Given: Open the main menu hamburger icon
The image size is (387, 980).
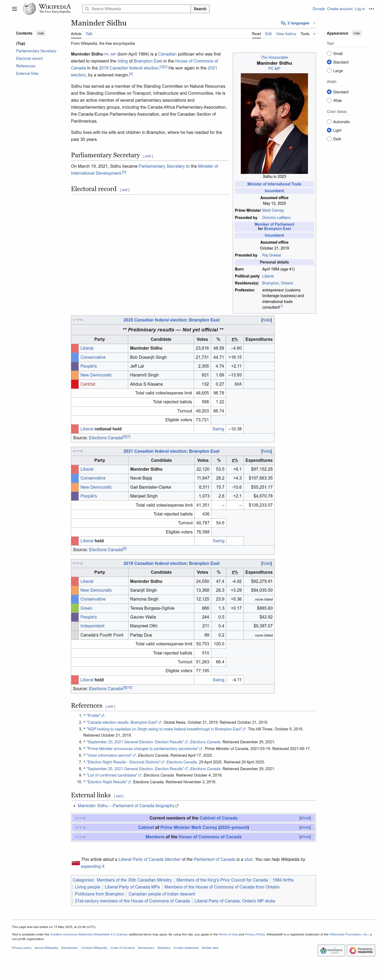Looking at the screenshot, I should [x=15, y=9].
